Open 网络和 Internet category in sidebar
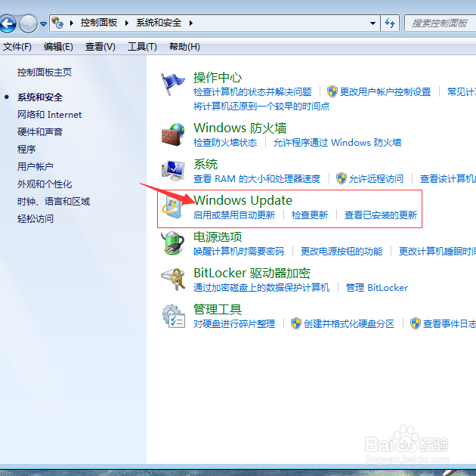The height and width of the screenshot is (476, 476). click(x=49, y=114)
